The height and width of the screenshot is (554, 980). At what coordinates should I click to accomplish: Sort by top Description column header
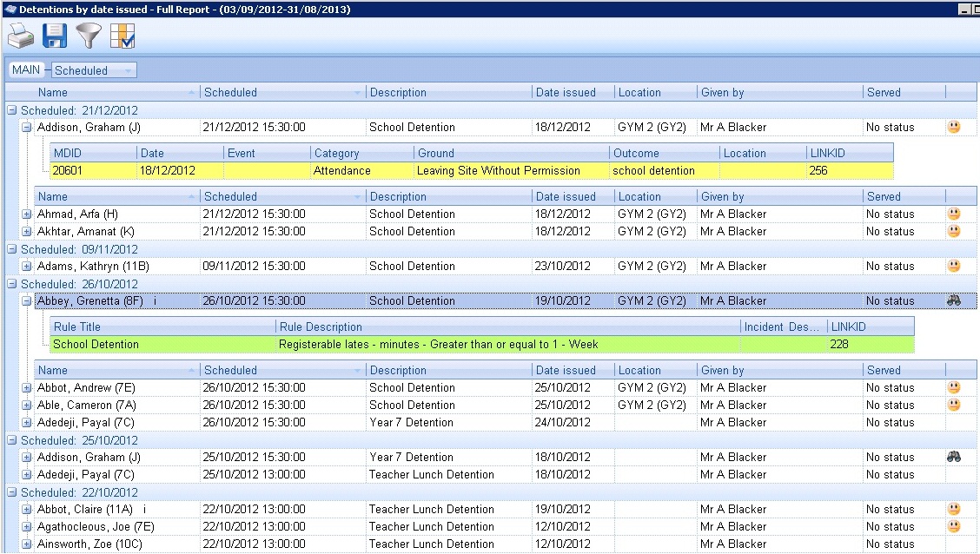(449, 92)
